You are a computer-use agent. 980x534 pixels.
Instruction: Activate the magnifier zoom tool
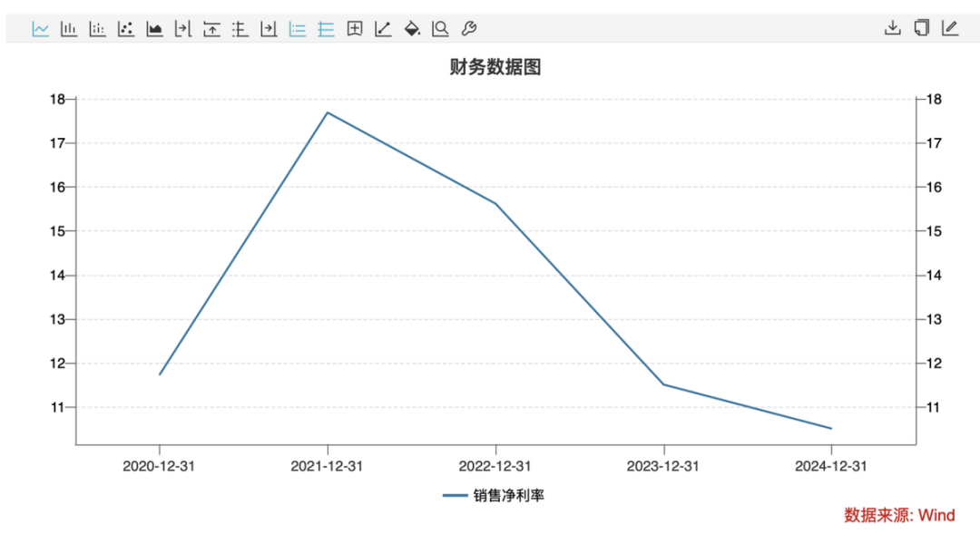440,28
